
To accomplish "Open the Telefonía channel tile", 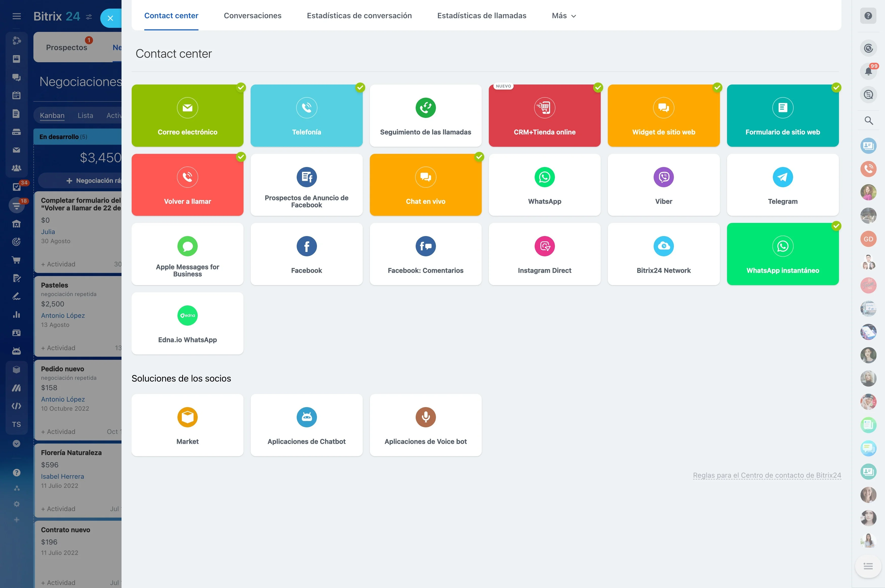I will [307, 115].
